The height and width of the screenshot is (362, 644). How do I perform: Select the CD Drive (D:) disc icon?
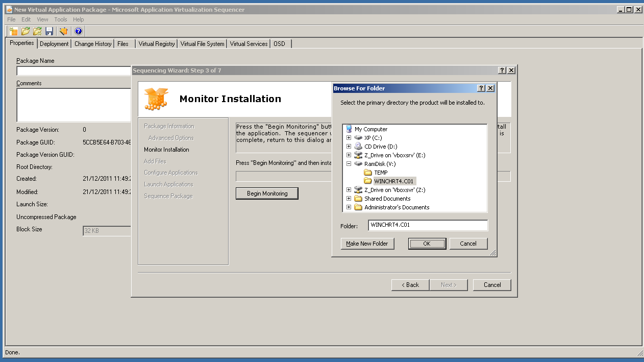click(358, 147)
